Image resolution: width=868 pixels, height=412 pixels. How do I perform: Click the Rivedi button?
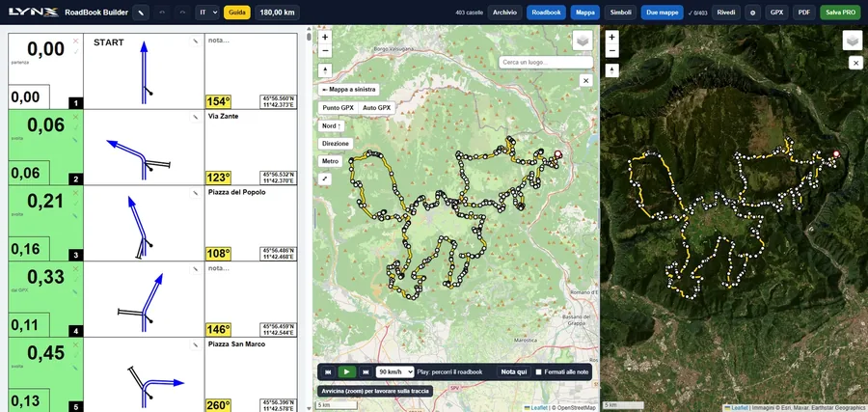(725, 13)
